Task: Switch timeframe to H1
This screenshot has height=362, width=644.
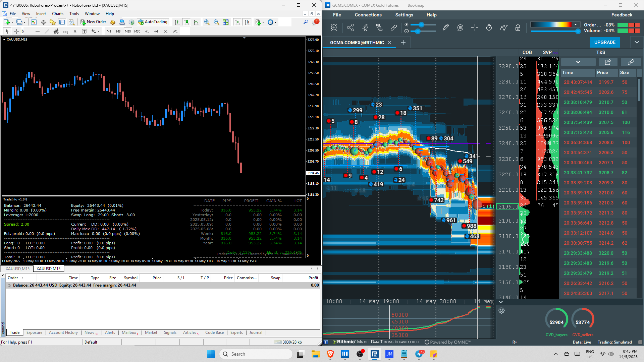Action: pos(147,31)
